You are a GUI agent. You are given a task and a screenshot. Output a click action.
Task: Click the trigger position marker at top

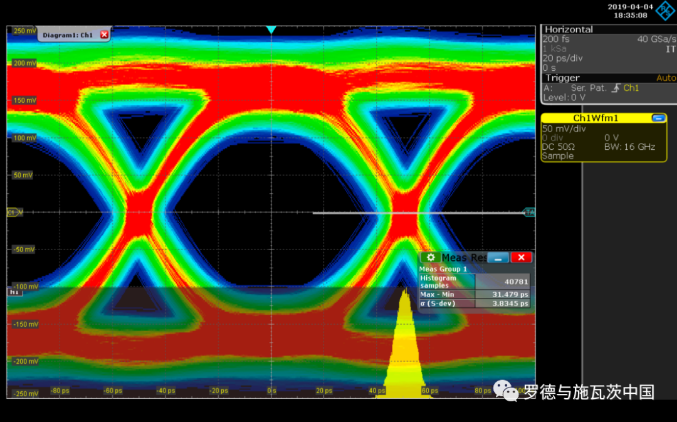(x=270, y=30)
